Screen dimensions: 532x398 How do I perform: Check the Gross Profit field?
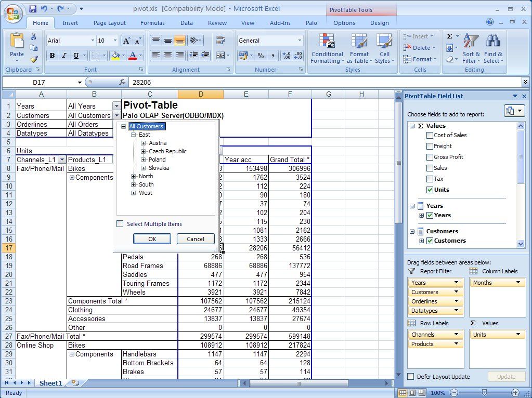(x=430, y=157)
